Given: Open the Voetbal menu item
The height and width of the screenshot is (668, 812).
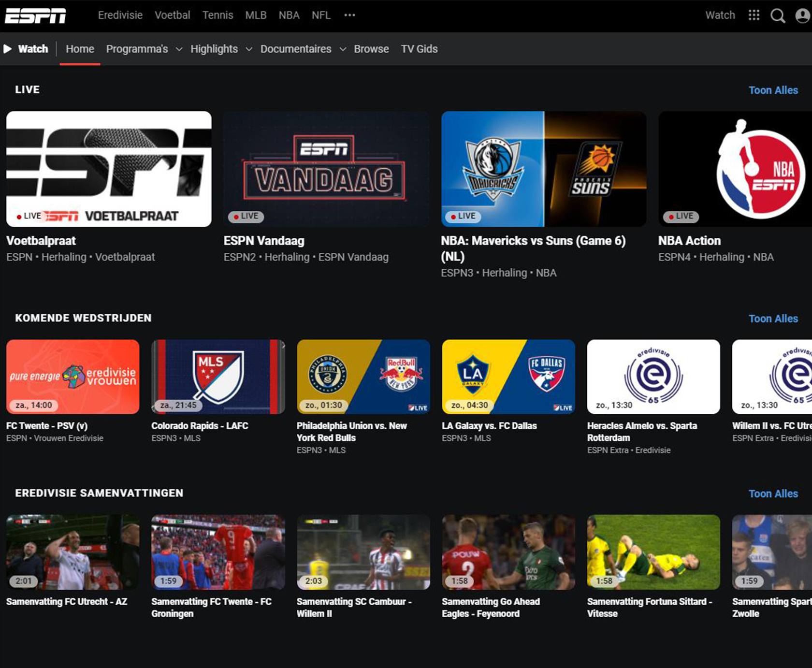Looking at the screenshot, I should click(x=172, y=15).
